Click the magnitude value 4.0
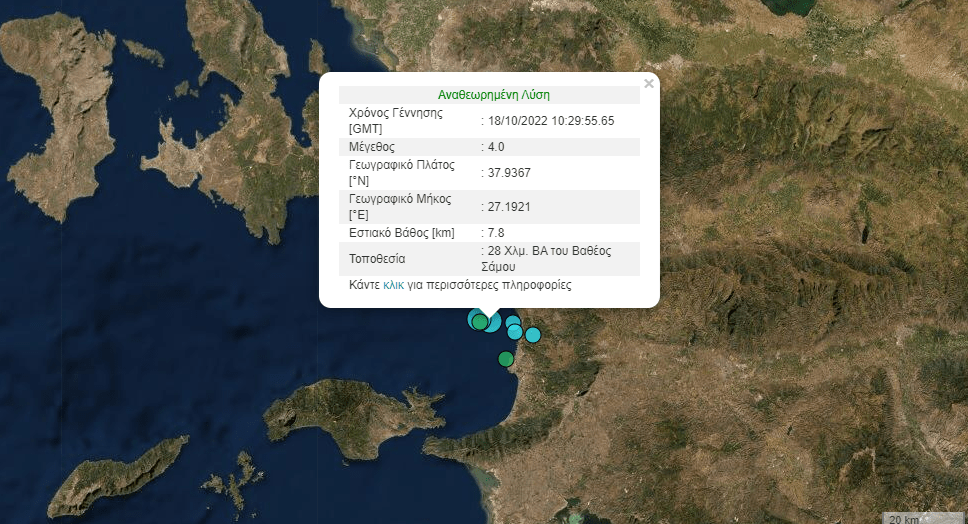Image resolution: width=968 pixels, height=524 pixels. tap(496, 147)
